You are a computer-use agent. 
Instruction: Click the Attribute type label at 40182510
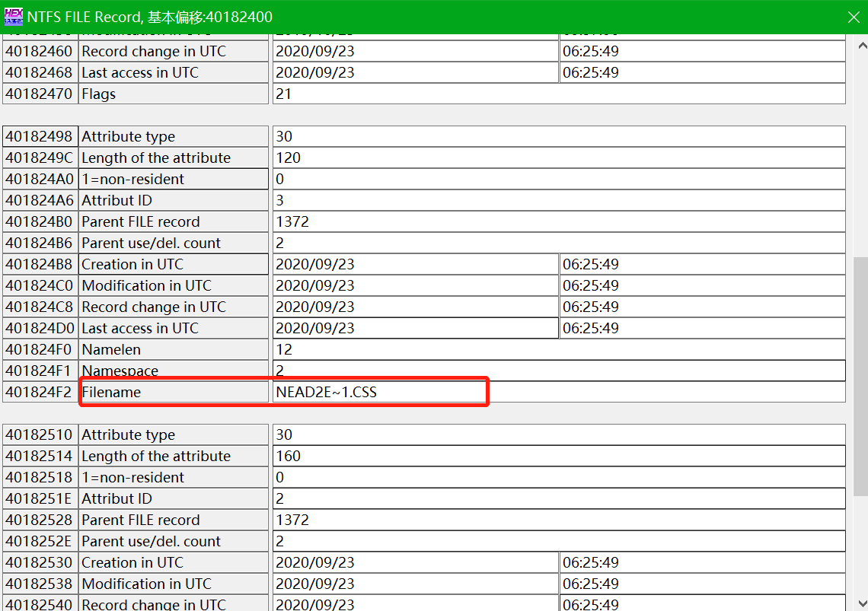174,435
